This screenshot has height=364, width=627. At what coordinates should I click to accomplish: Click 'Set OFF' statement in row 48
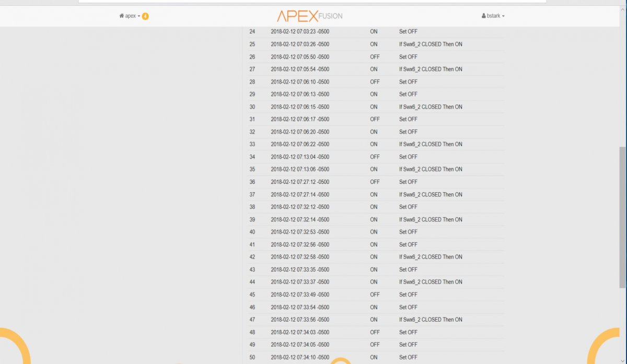(408, 332)
